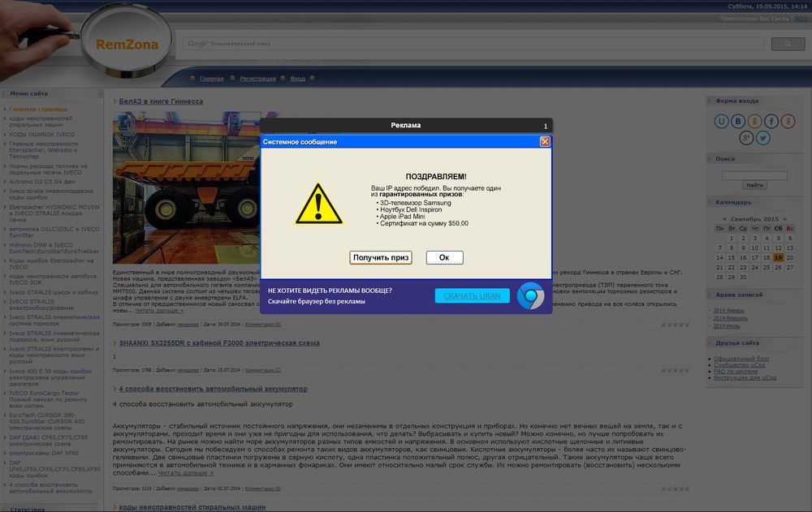812x512 pixels.
Task: Open the Официальный блог link
Action: [741, 359]
